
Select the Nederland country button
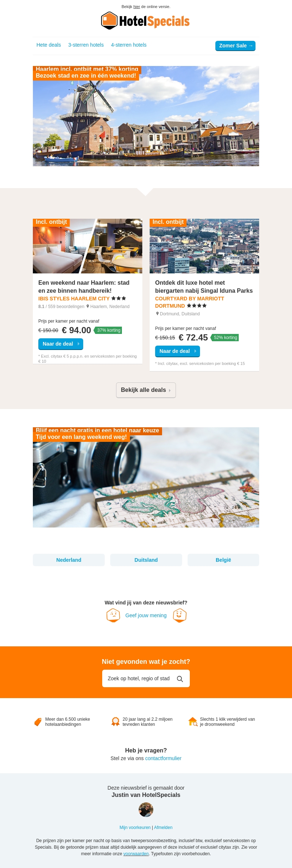point(69,560)
